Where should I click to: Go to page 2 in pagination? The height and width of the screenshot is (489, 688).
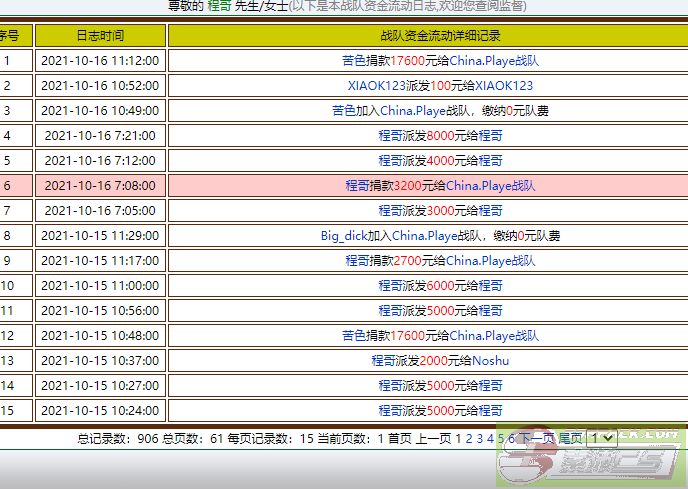(x=469, y=438)
